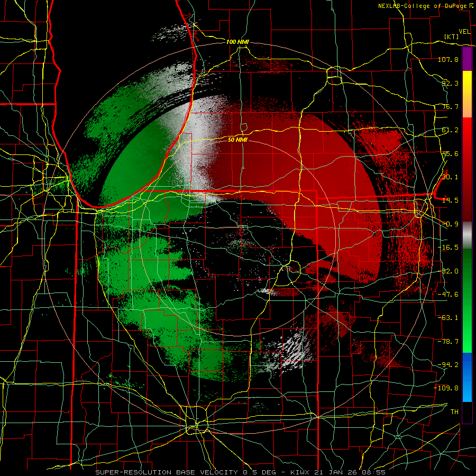Pick the purple segment of the velocity scale
Viewport: 476px width, 476px height.
point(467,59)
